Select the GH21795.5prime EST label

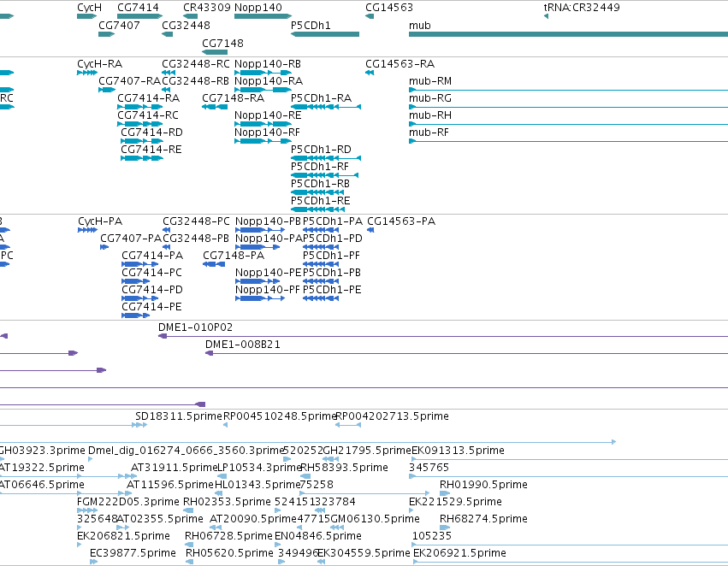tap(367, 451)
